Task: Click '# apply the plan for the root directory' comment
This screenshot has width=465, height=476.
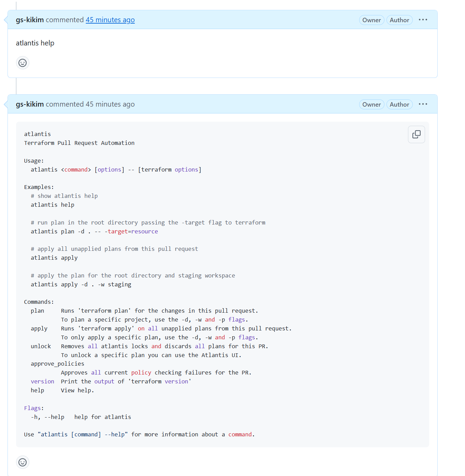Action: pos(133,275)
